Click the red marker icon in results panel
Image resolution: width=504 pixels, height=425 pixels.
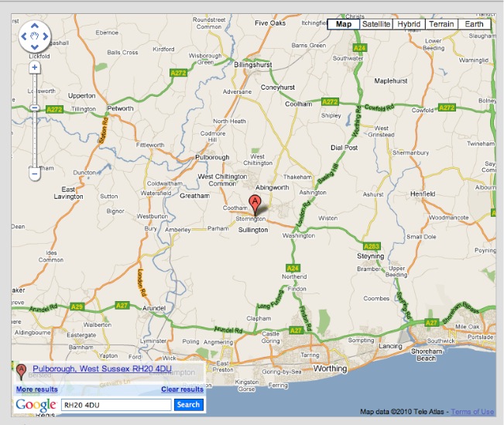(21, 372)
